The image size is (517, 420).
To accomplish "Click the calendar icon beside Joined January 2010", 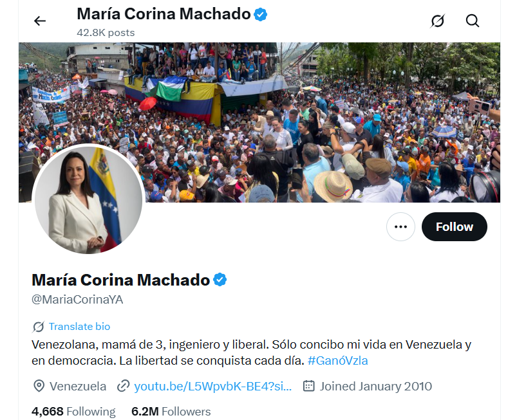I will (x=308, y=386).
